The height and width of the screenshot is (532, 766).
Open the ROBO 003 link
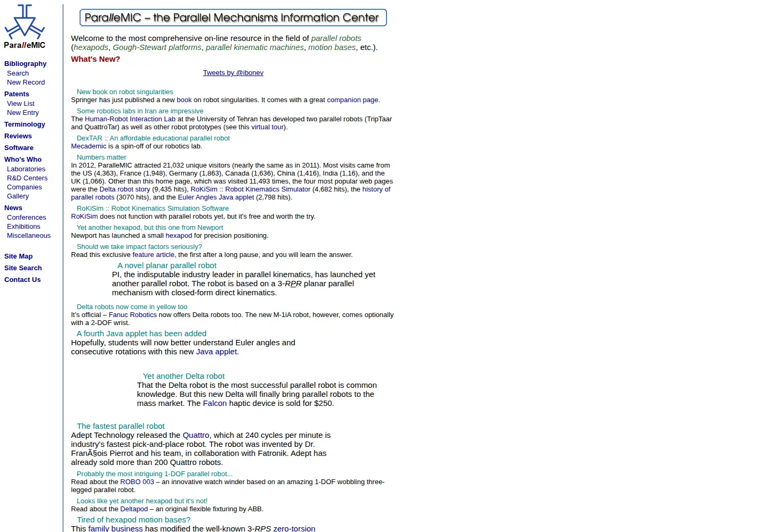137,482
